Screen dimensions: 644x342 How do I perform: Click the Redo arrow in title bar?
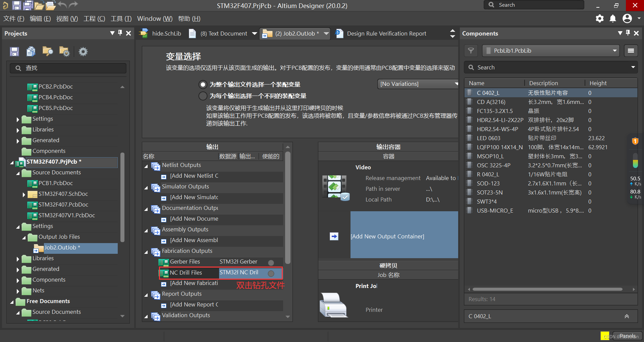[x=73, y=5]
